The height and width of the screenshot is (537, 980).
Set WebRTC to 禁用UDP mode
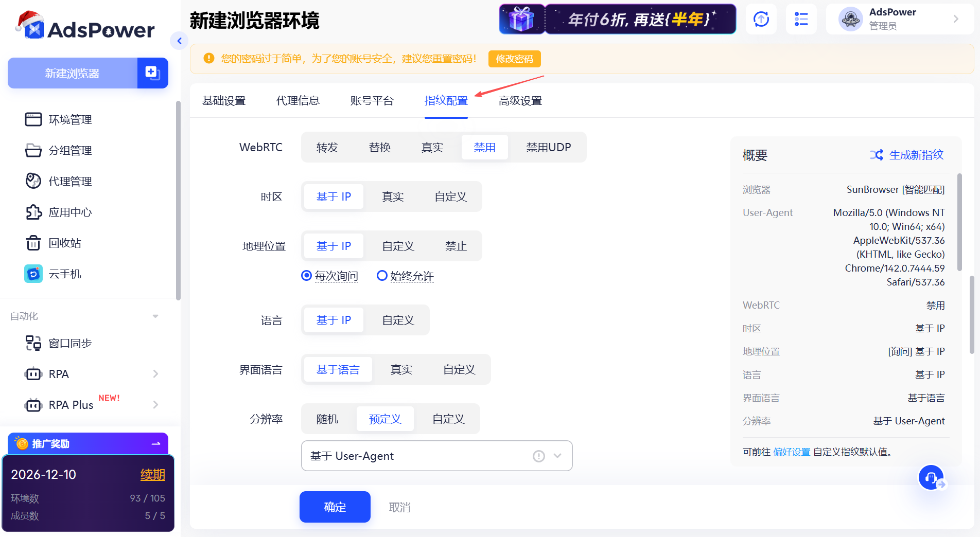547,147
